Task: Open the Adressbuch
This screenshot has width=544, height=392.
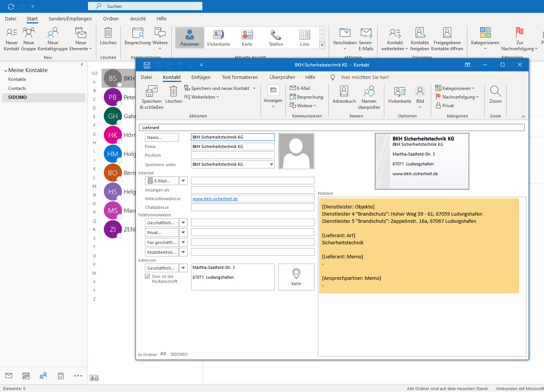Action: point(344,94)
